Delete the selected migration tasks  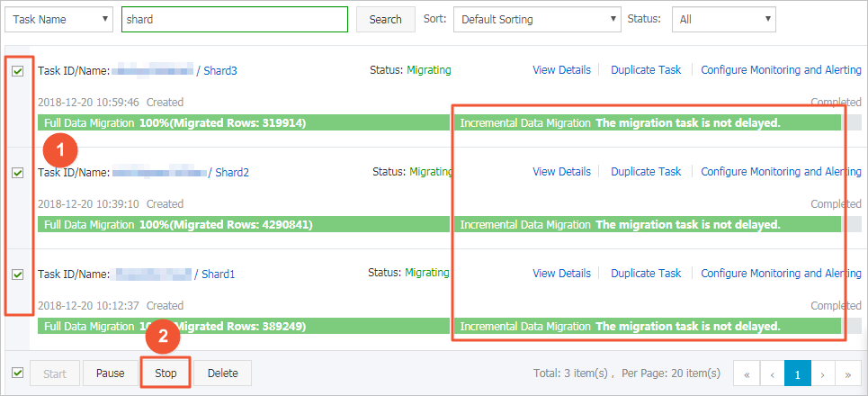click(x=223, y=373)
